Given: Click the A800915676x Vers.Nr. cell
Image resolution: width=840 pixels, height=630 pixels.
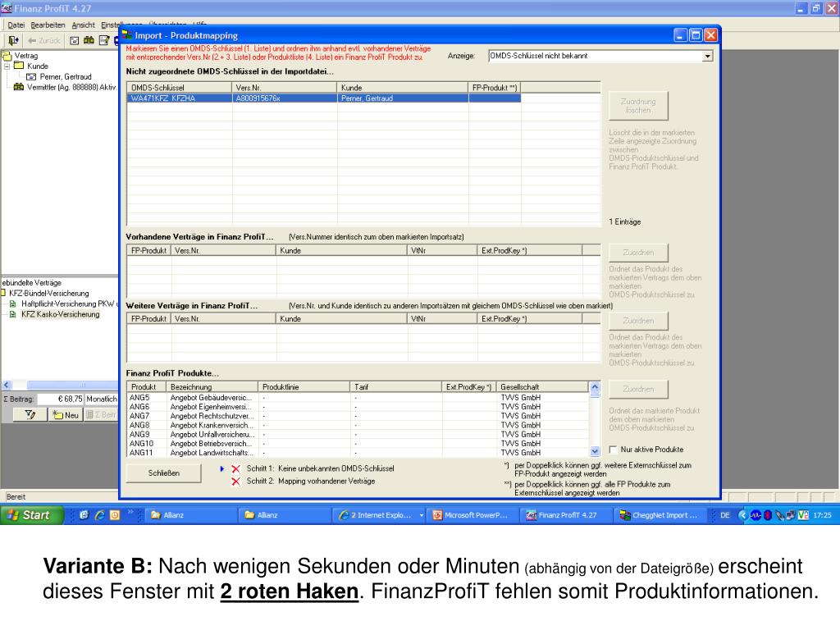Looking at the screenshot, I should coord(285,98).
